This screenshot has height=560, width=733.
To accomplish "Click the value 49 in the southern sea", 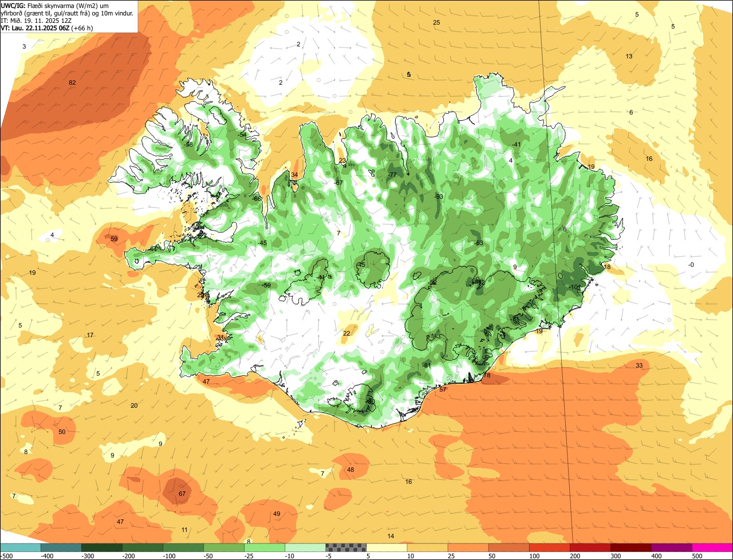I will pos(277,514).
